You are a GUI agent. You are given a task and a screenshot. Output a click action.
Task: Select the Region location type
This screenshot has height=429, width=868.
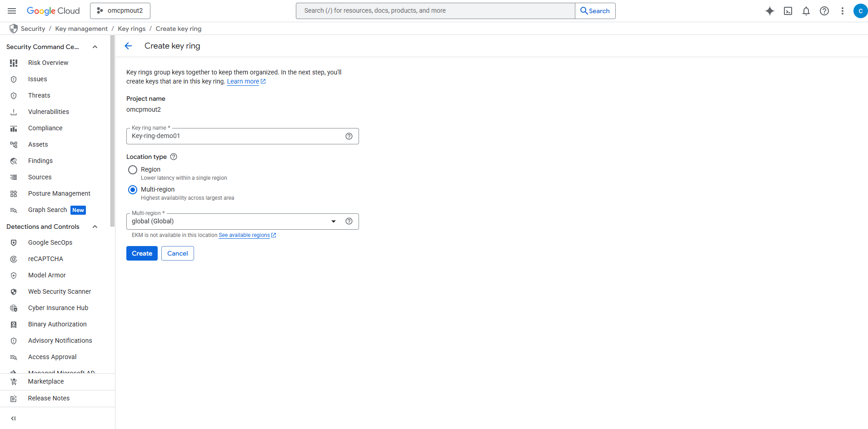[132, 169]
